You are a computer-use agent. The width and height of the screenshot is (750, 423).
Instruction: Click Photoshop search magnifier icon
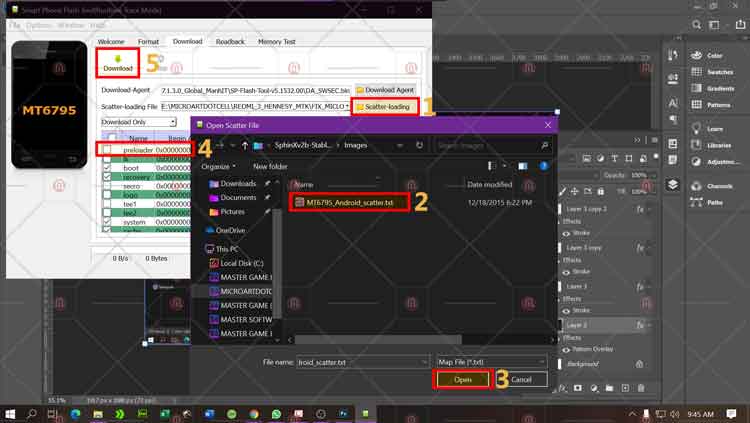pyautogui.click(x=696, y=25)
